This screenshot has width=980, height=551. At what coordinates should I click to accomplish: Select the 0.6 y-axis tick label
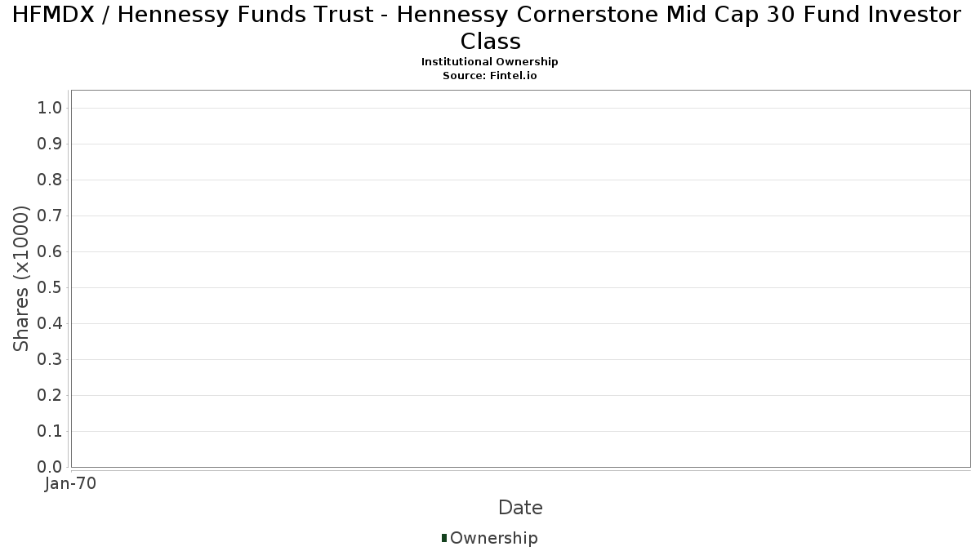(x=50, y=252)
